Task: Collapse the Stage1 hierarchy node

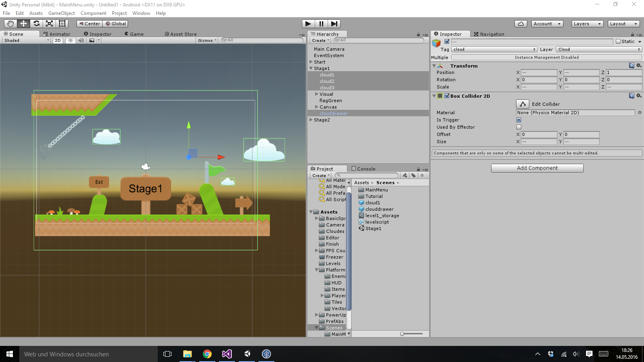Action: coord(311,68)
